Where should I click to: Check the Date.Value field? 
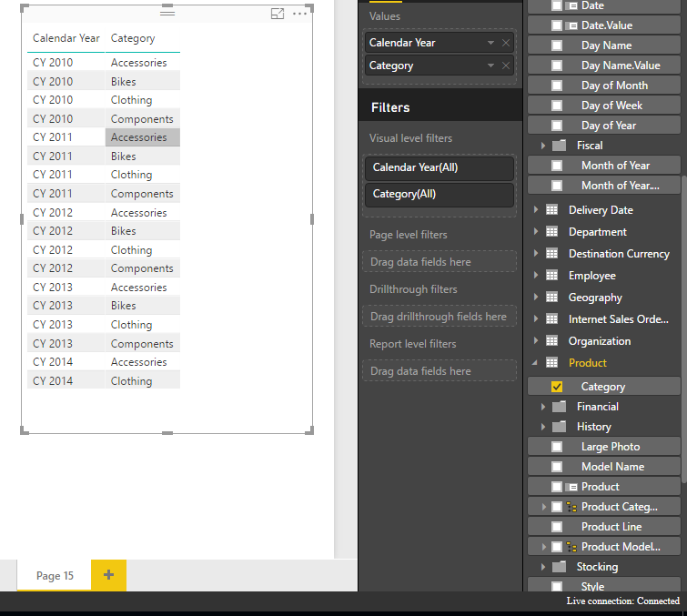click(x=557, y=25)
